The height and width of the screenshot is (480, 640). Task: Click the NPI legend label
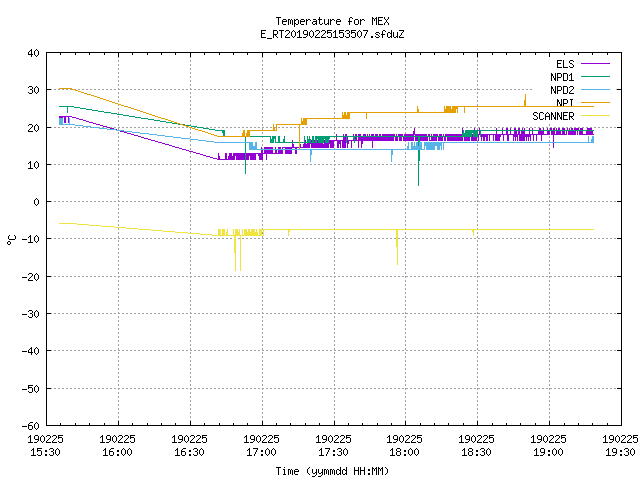click(565, 103)
